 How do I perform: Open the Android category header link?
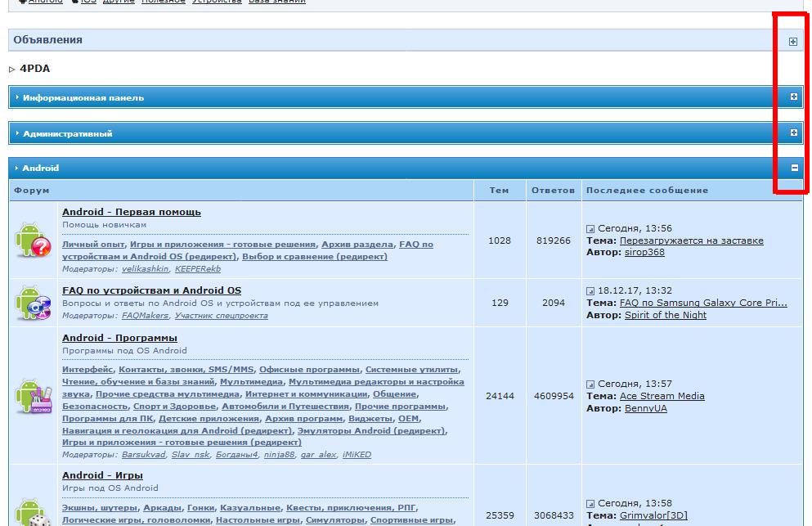click(x=40, y=169)
